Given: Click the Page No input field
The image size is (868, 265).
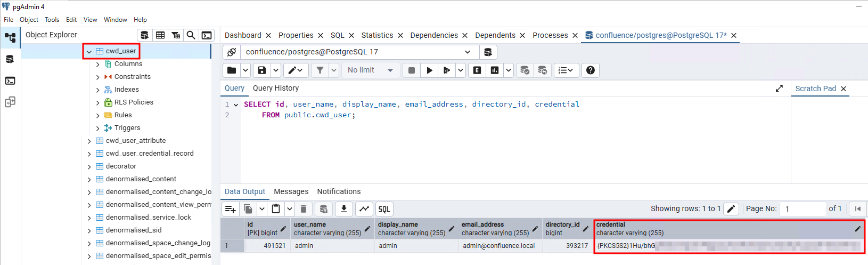Looking at the screenshot, I should pyautogui.click(x=803, y=209).
